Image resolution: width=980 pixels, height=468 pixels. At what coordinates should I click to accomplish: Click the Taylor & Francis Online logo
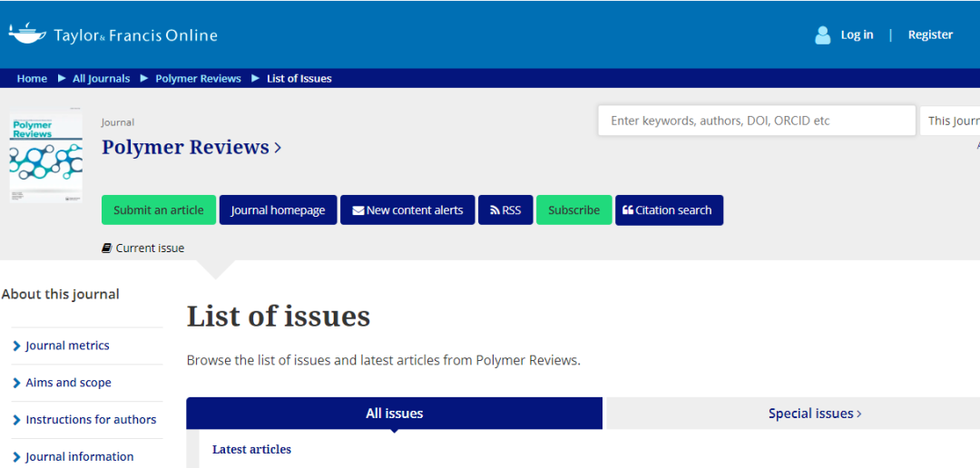[x=113, y=35]
